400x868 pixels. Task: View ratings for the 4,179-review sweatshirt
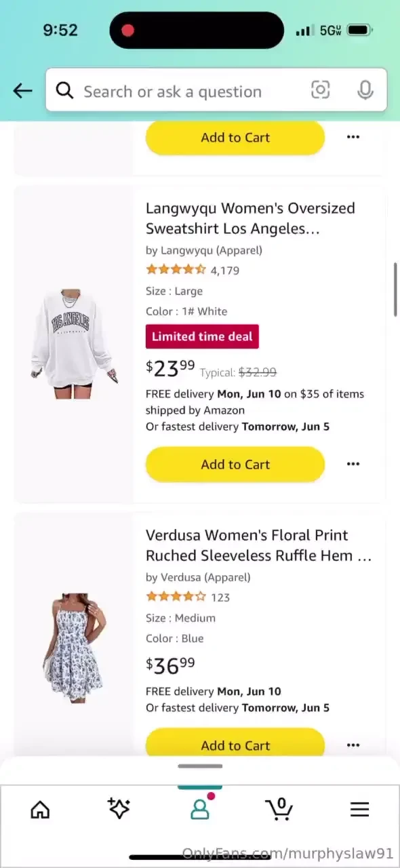(176, 269)
